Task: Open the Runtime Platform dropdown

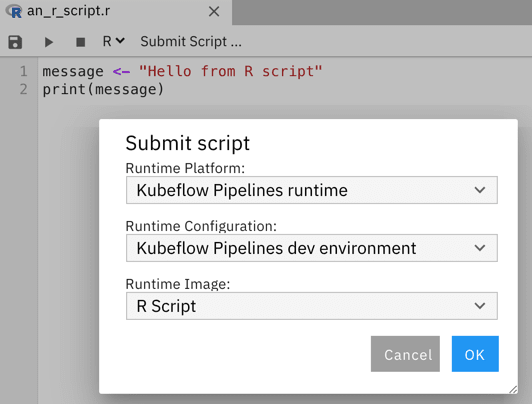Action: pos(312,190)
